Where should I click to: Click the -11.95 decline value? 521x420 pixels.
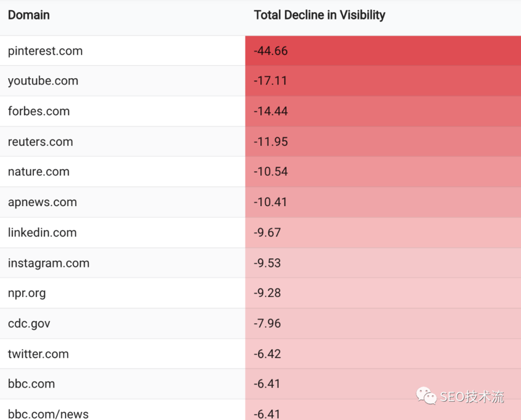click(270, 142)
